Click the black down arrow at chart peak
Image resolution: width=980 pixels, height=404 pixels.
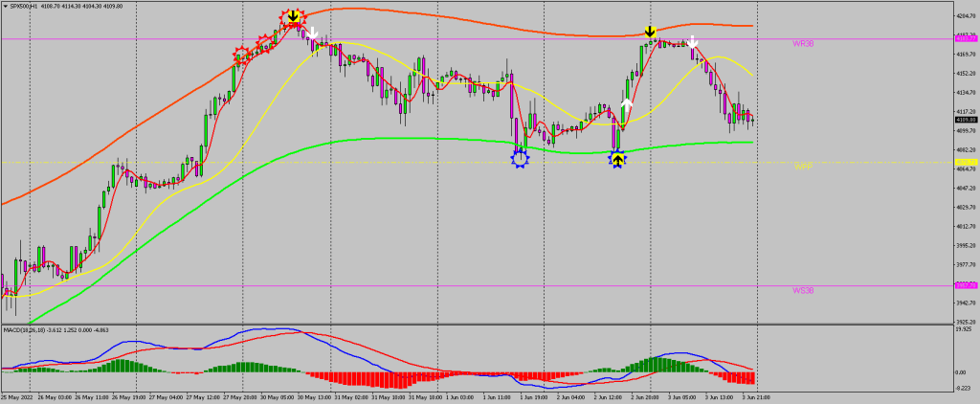pyautogui.click(x=293, y=17)
